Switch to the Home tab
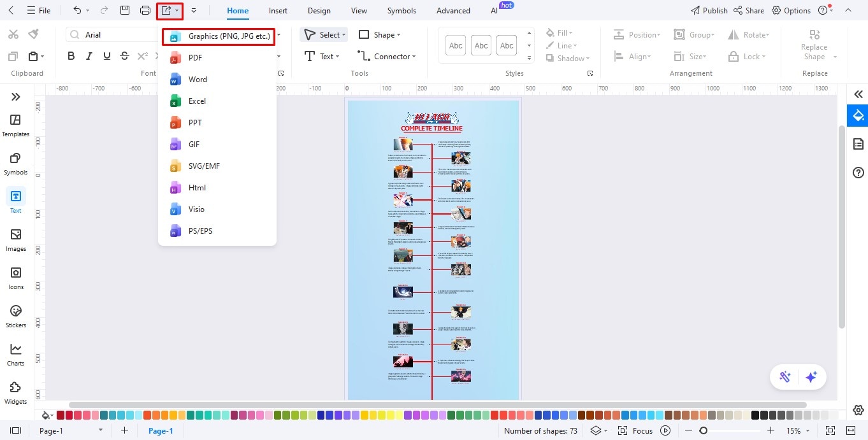The image size is (868, 440). (x=238, y=11)
